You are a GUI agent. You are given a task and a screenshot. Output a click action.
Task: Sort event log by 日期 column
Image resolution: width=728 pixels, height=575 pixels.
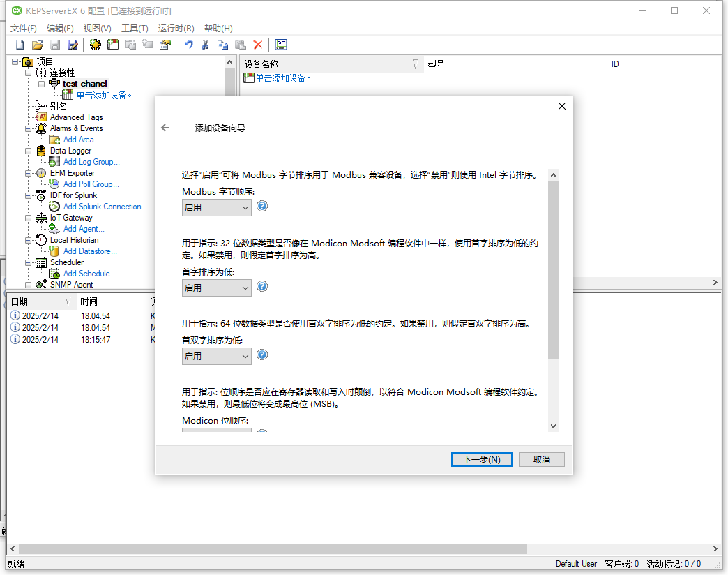tap(41, 301)
